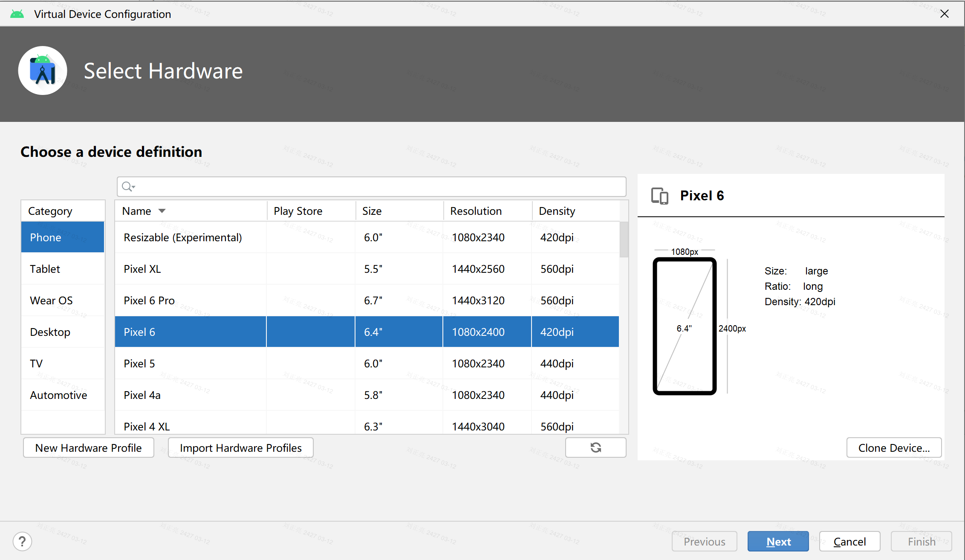Select the Pixel 6 device row
The height and width of the screenshot is (560, 965).
(x=367, y=332)
